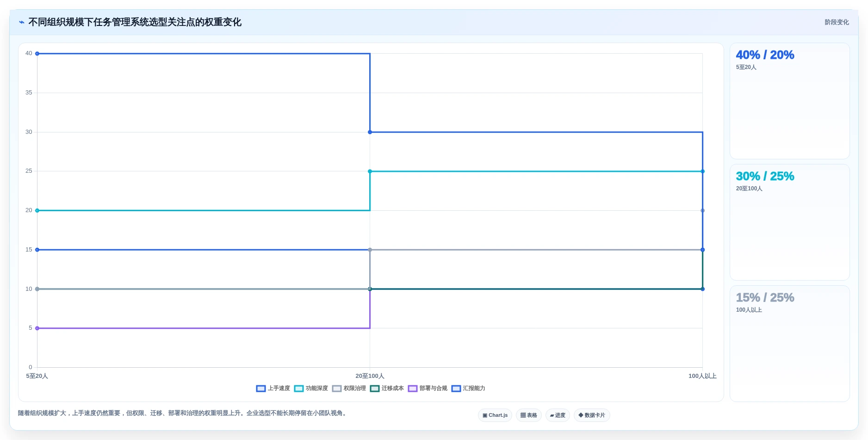The image size is (868, 440).
Task: Click the purple data point at 5 for 5至20人
Action: 37,328
